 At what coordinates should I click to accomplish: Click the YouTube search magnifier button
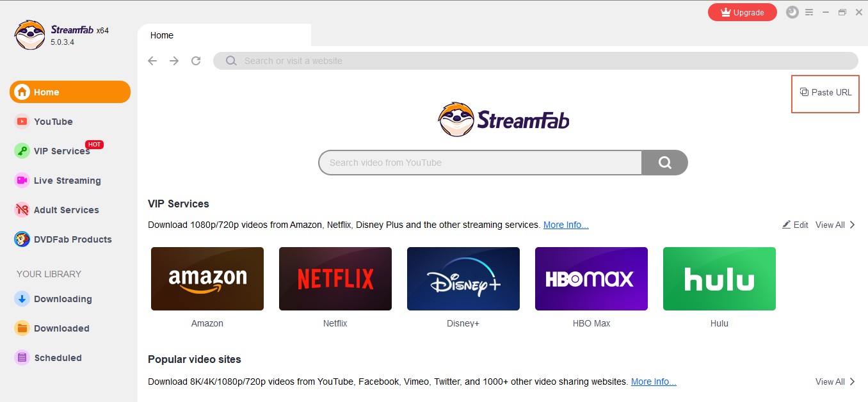pyautogui.click(x=664, y=163)
